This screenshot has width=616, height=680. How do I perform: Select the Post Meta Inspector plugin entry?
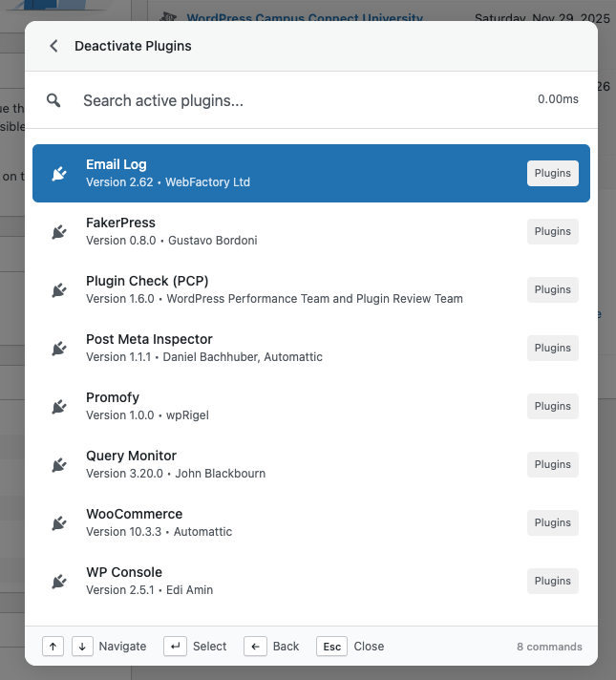tap(287, 348)
